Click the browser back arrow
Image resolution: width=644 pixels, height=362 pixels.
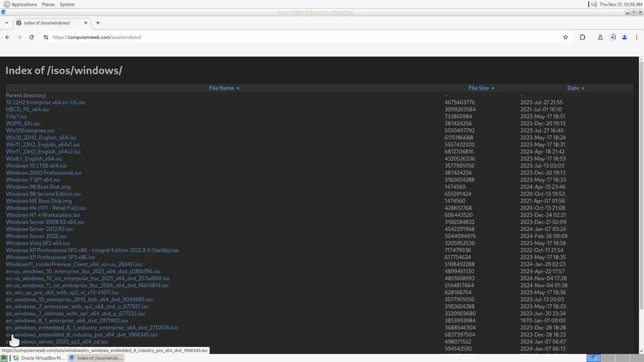pyautogui.click(x=7, y=37)
